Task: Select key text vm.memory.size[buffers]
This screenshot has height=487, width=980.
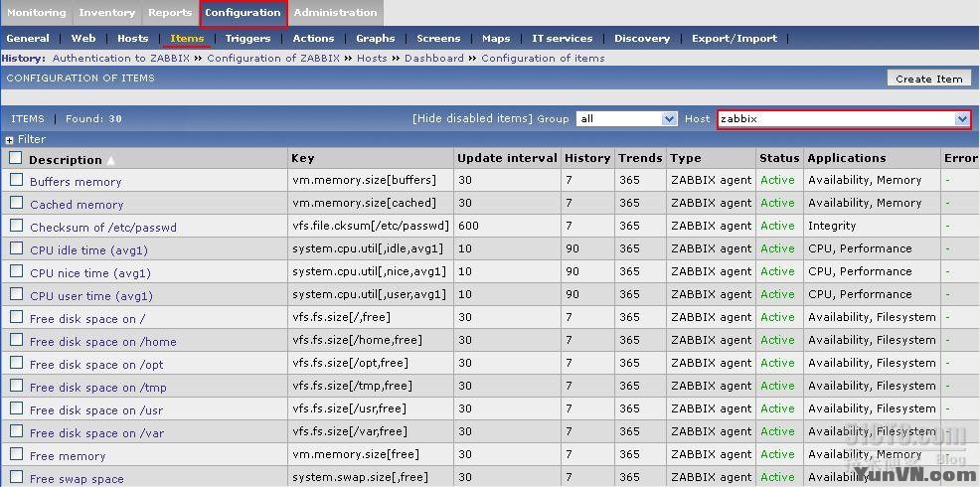Action: point(364,180)
